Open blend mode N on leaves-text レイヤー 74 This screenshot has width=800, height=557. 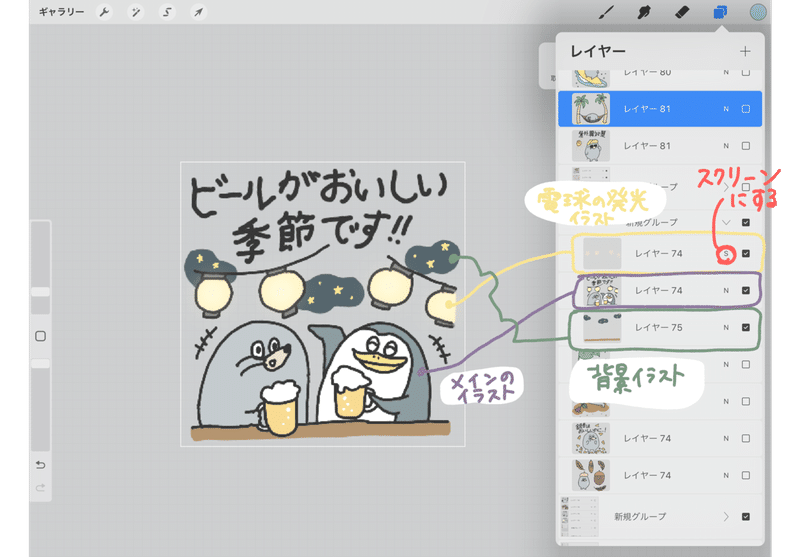point(726,438)
